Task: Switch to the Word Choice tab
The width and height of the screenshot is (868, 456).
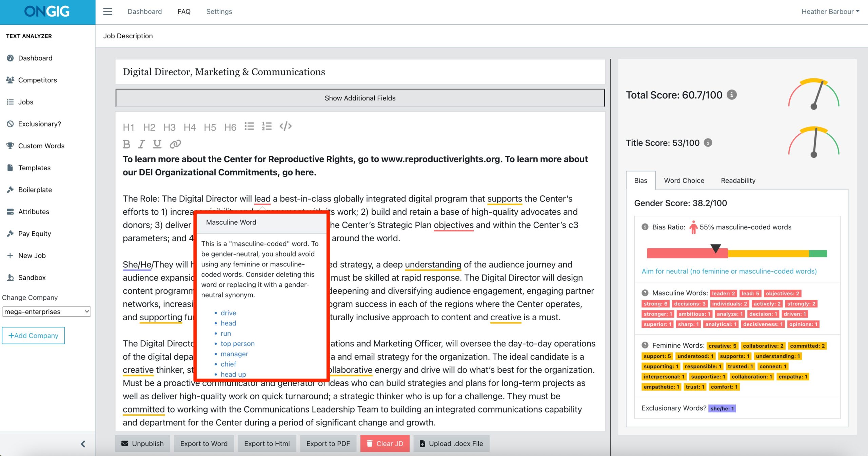Action: click(x=684, y=180)
